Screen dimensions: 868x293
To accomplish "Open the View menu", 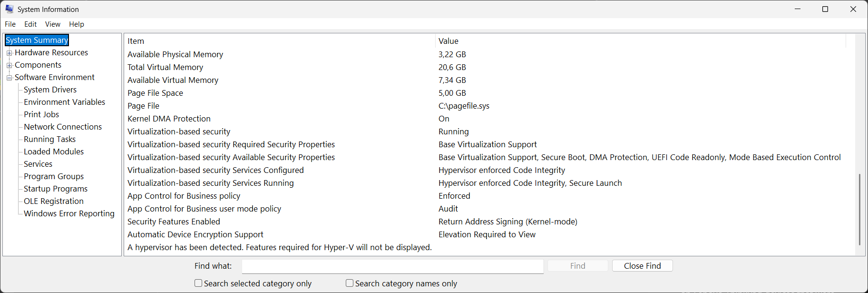I will point(53,24).
